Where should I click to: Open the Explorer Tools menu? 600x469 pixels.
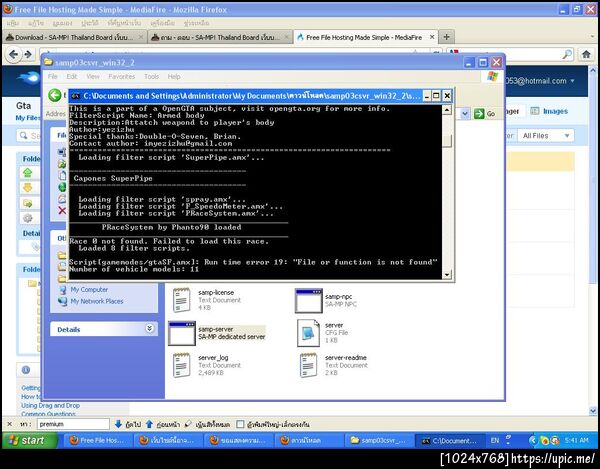[151, 77]
